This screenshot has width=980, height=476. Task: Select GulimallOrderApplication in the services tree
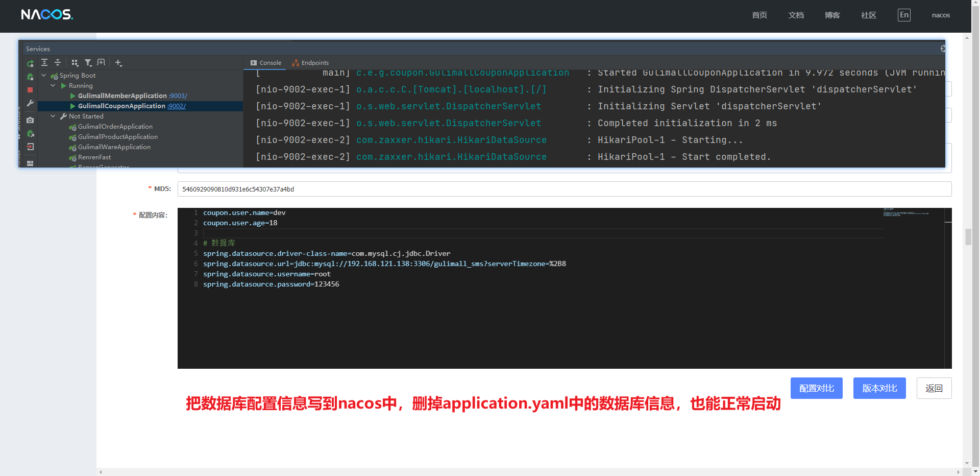click(115, 127)
